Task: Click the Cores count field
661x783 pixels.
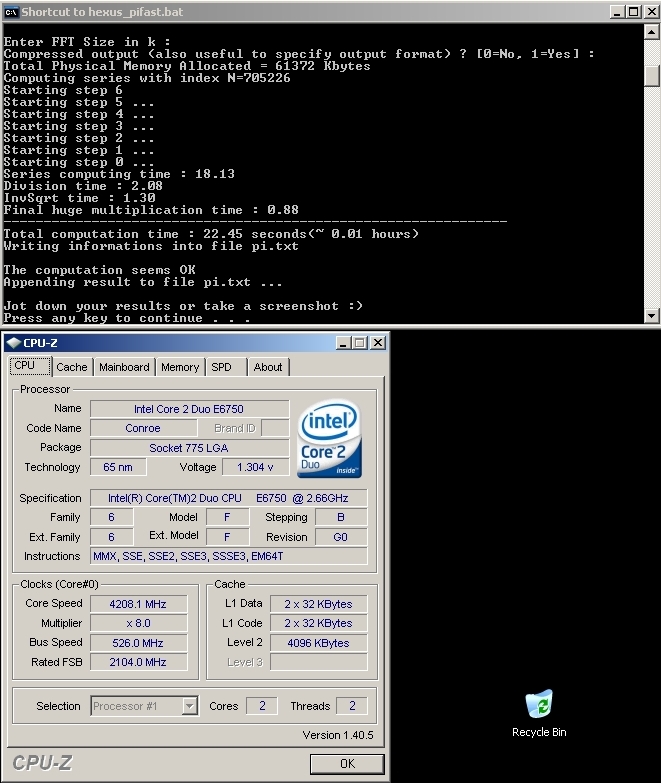Action: tap(262, 706)
